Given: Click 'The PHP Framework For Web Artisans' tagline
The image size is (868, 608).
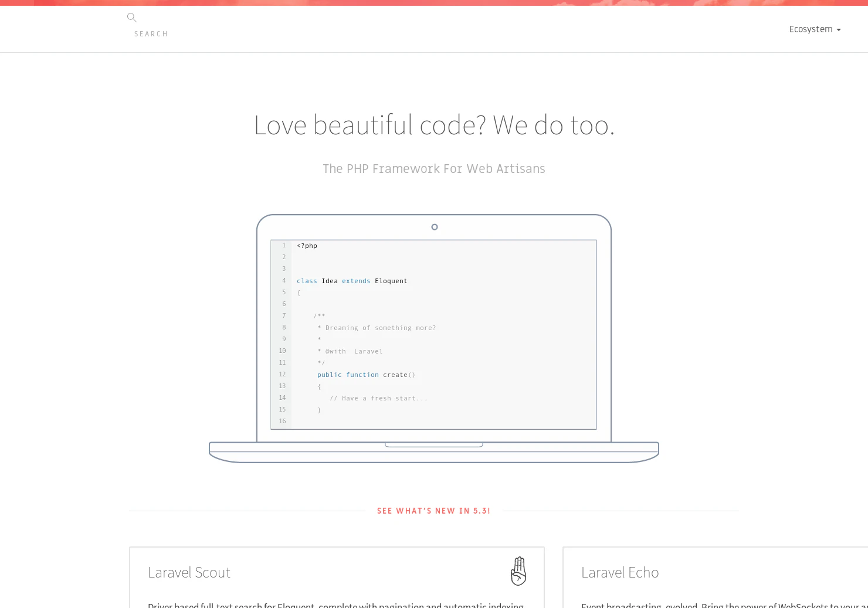Looking at the screenshot, I should (x=434, y=169).
